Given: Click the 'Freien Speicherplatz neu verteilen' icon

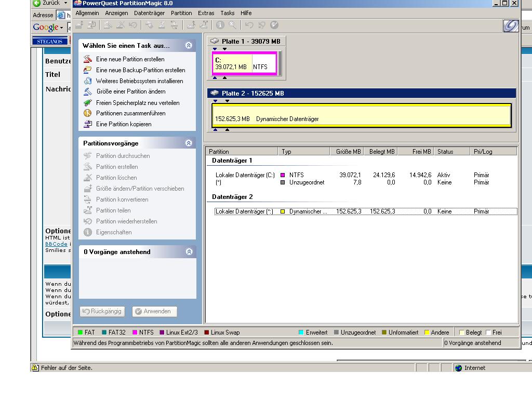Looking at the screenshot, I should point(88,103).
